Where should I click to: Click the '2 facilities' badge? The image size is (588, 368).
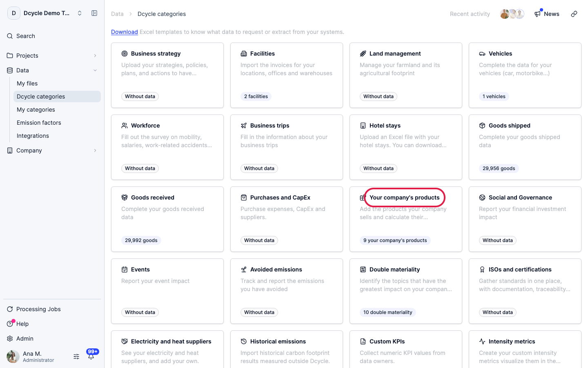[256, 96]
